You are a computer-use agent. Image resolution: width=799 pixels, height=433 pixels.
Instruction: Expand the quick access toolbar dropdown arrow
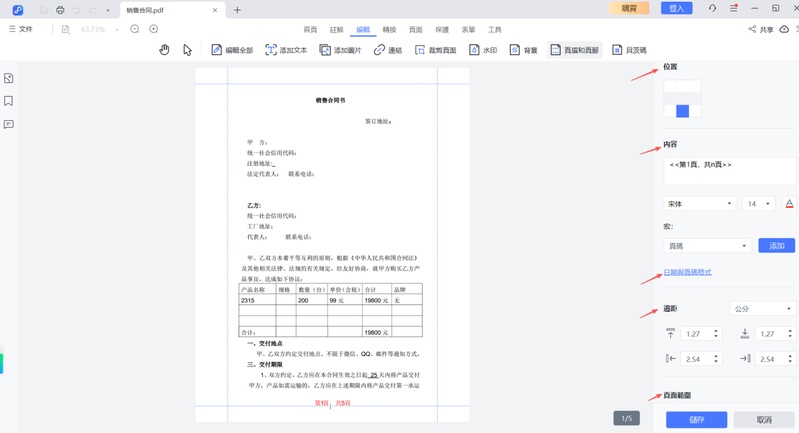108,10
